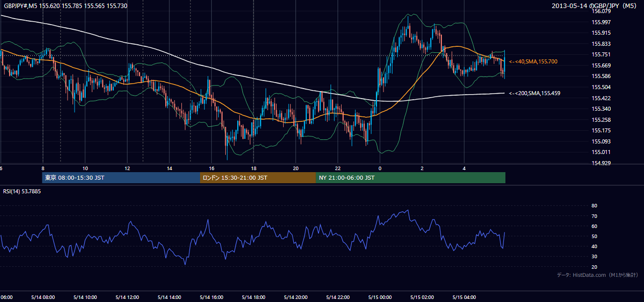Viewport: 644px width, 302px height.
Task: Click RSI scale level 80
Action: [x=594, y=206]
